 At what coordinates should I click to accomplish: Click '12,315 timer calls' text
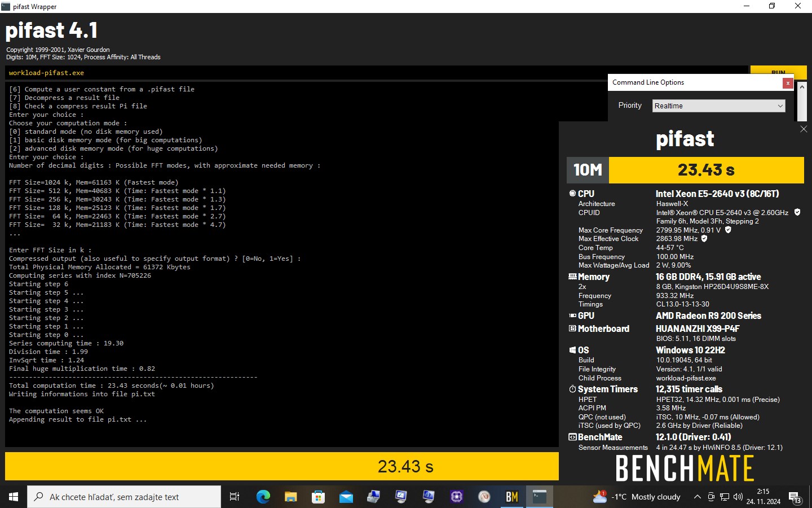click(689, 389)
